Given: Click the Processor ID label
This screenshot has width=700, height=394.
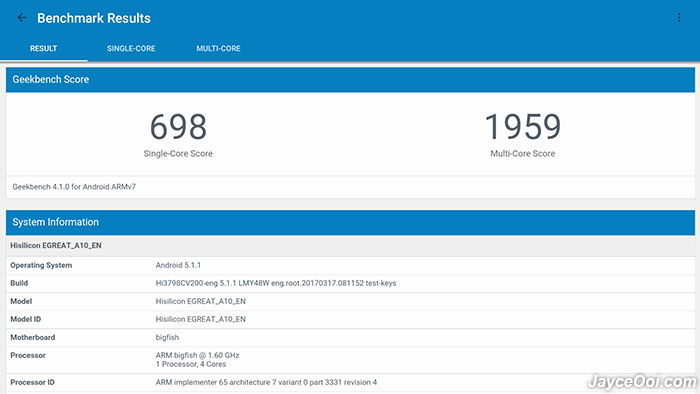Looking at the screenshot, I should click(32, 382).
